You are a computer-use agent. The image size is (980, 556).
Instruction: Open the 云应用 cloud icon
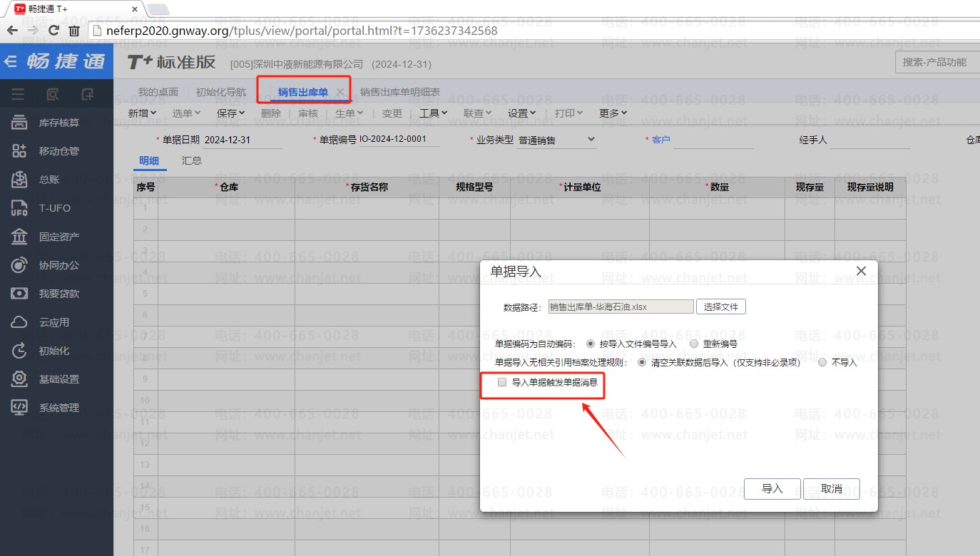pyautogui.click(x=19, y=322)
